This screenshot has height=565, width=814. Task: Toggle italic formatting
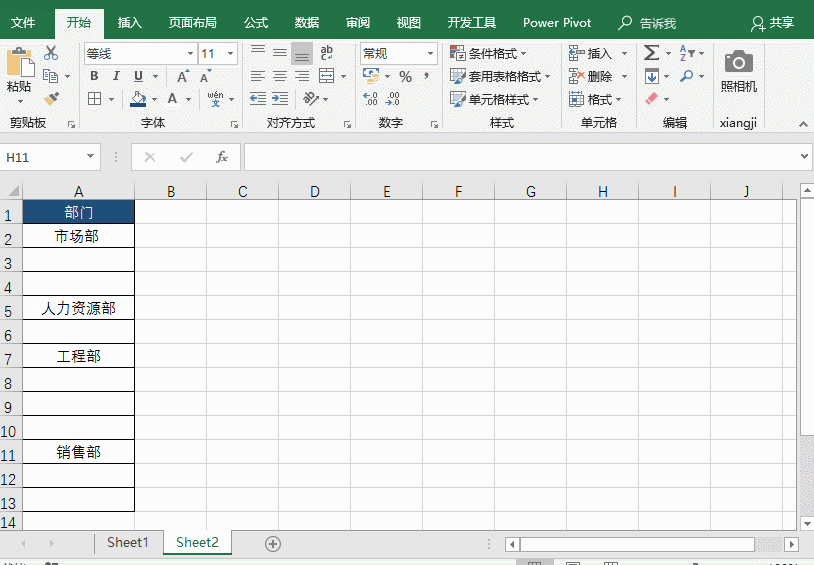(x=116, y=76)
